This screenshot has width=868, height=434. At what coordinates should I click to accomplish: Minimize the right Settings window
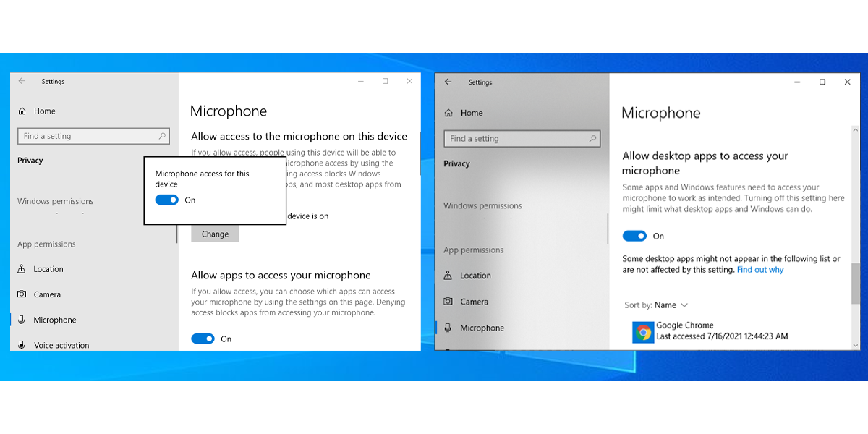click(x=796, y=82)
